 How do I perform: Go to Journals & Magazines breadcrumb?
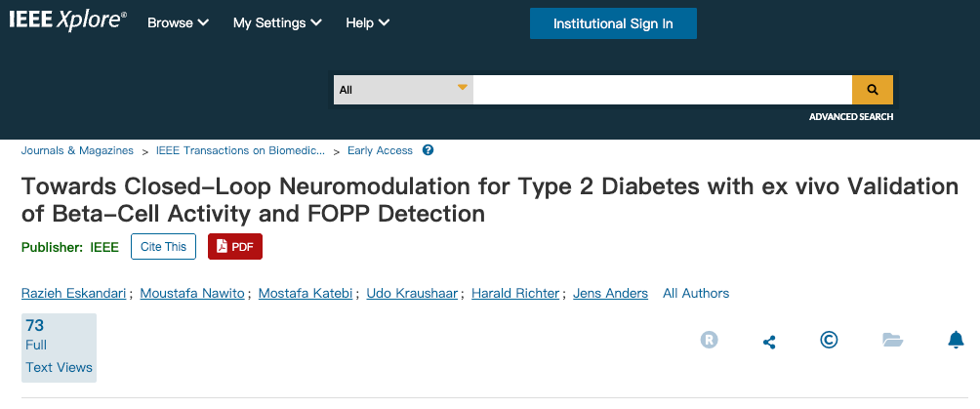point(77,150)
